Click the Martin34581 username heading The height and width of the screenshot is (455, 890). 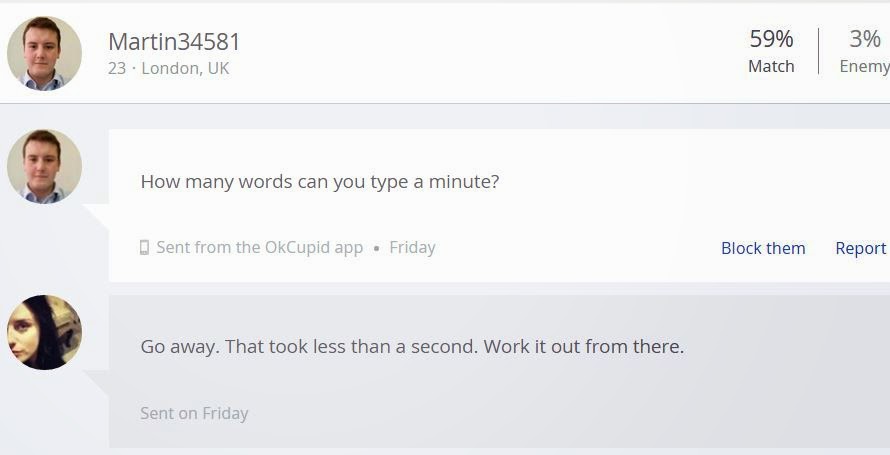coord(174,42)
